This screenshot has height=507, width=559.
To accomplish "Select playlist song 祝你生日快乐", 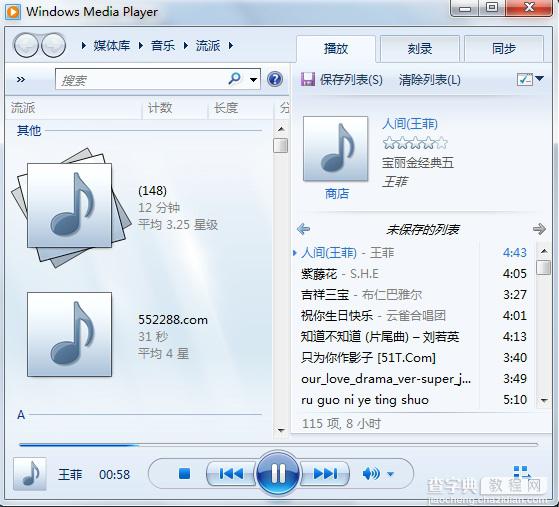I will click(x=414, y=316).
